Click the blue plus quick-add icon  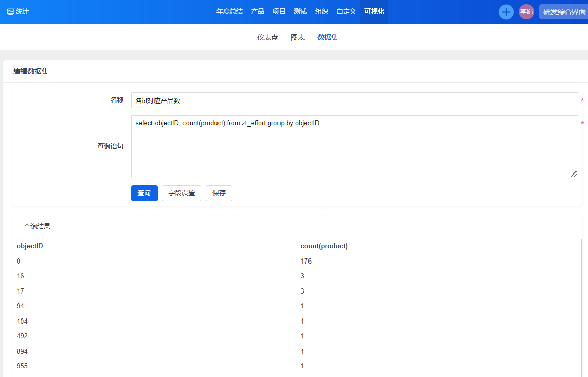point(506,12)
